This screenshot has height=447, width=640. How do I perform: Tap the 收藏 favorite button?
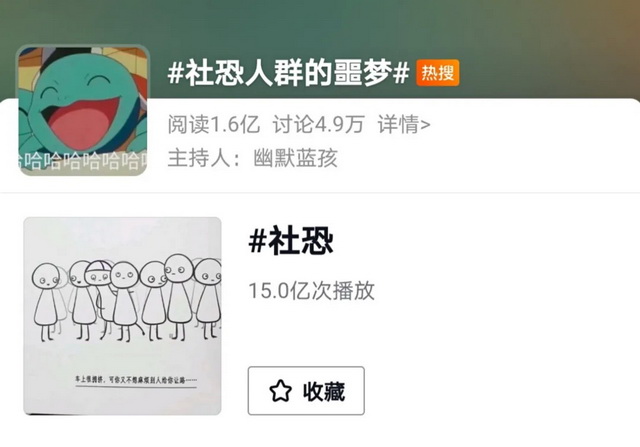point(306,391)
